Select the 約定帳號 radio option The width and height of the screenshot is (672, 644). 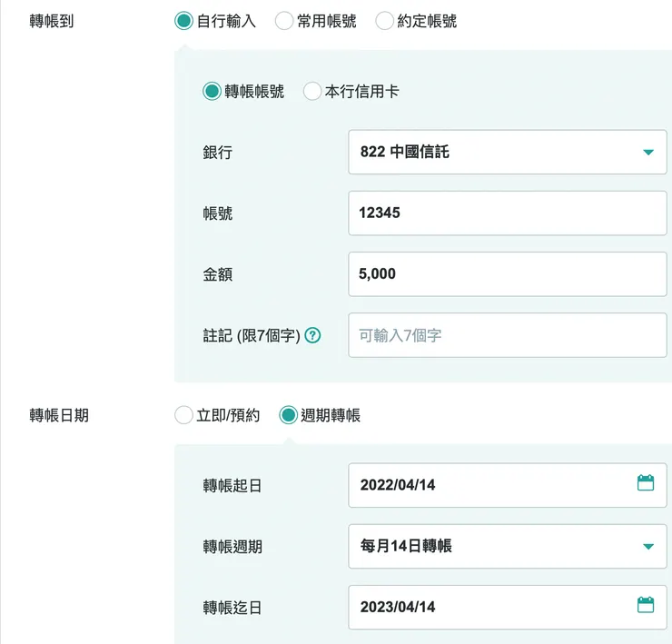pos(384,21)
